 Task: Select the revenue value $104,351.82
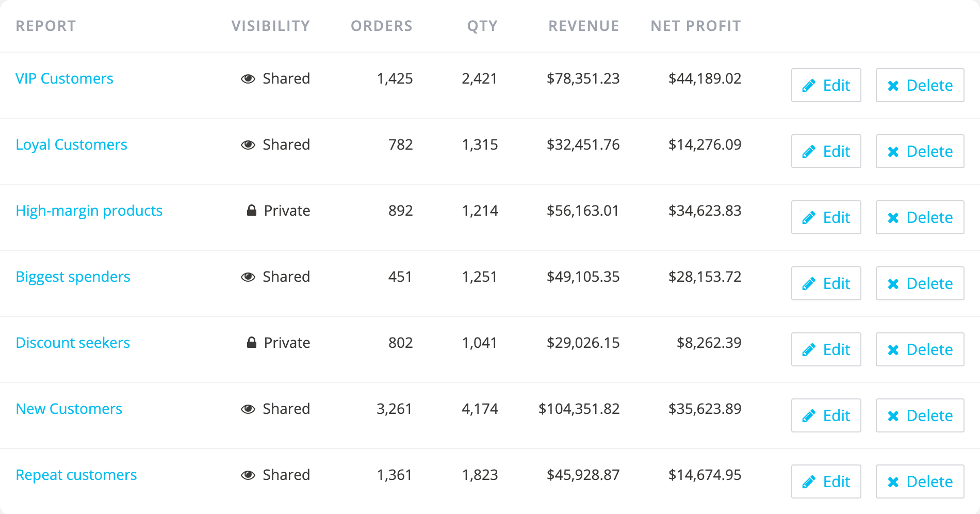point(579,409)
